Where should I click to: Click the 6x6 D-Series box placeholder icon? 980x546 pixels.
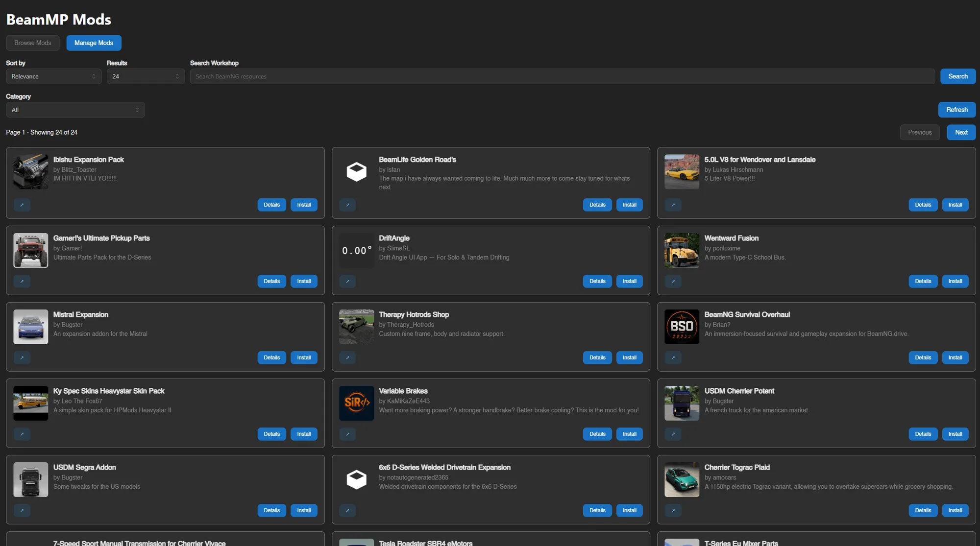pyautogui.click(x=356, y=479)
